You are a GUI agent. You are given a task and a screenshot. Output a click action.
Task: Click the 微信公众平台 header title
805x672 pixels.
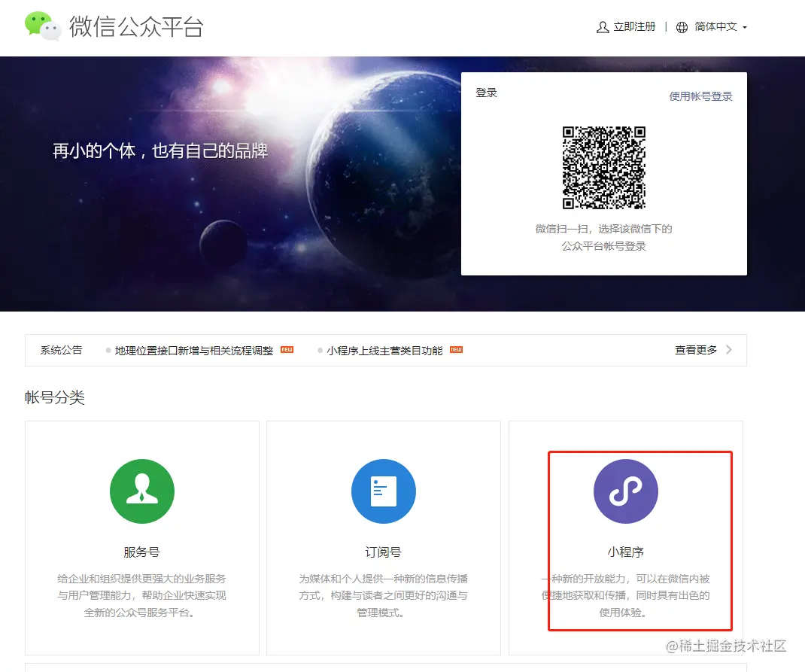(x=137, y=26)
